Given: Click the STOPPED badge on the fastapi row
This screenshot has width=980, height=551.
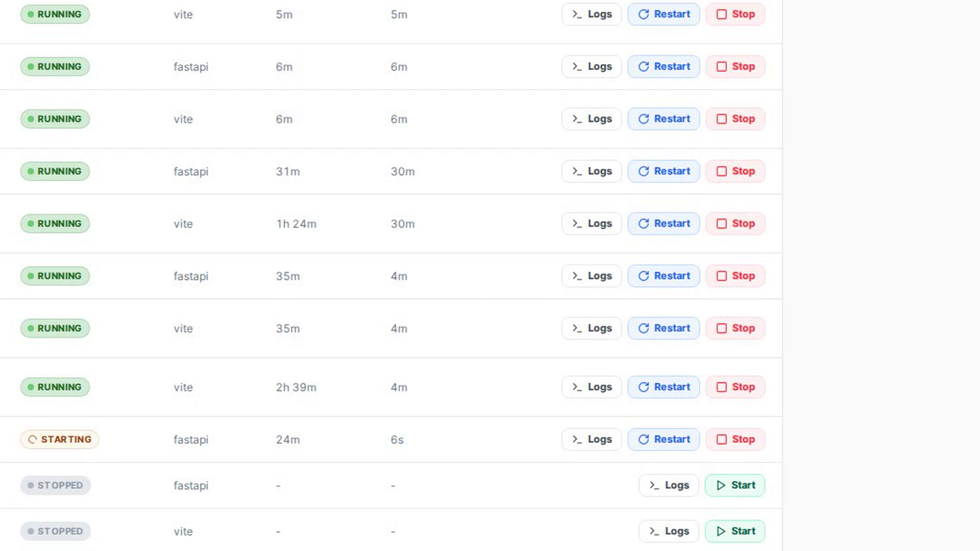Looking at the screenshot, I should [56, 485].
